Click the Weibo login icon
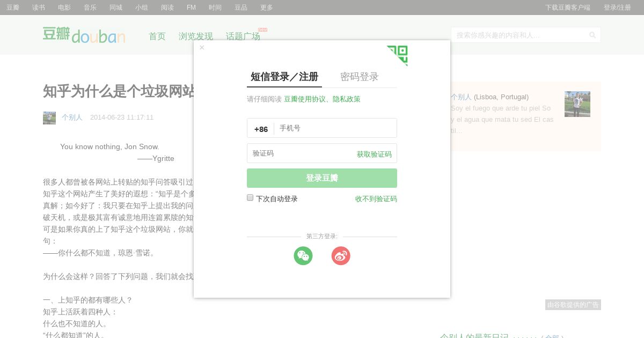 [341, 255]
